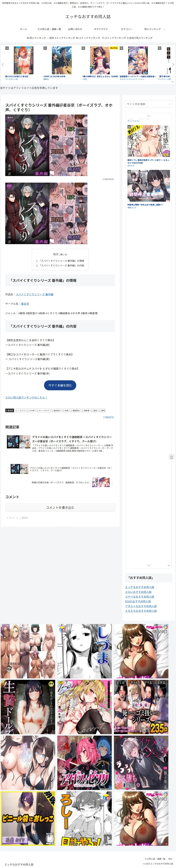176x868 pixels.
Task: Click the 無表情 tag
Action: (86, 410)
